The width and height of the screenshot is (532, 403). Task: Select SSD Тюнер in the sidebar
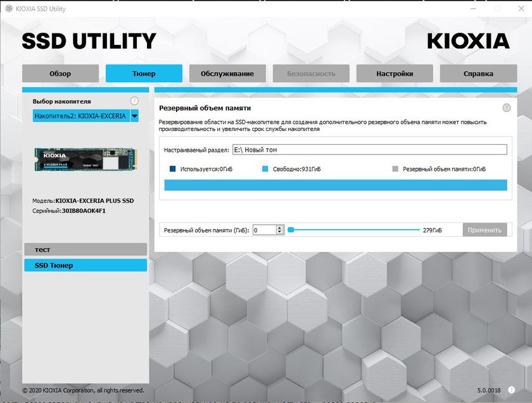(85, 266)
